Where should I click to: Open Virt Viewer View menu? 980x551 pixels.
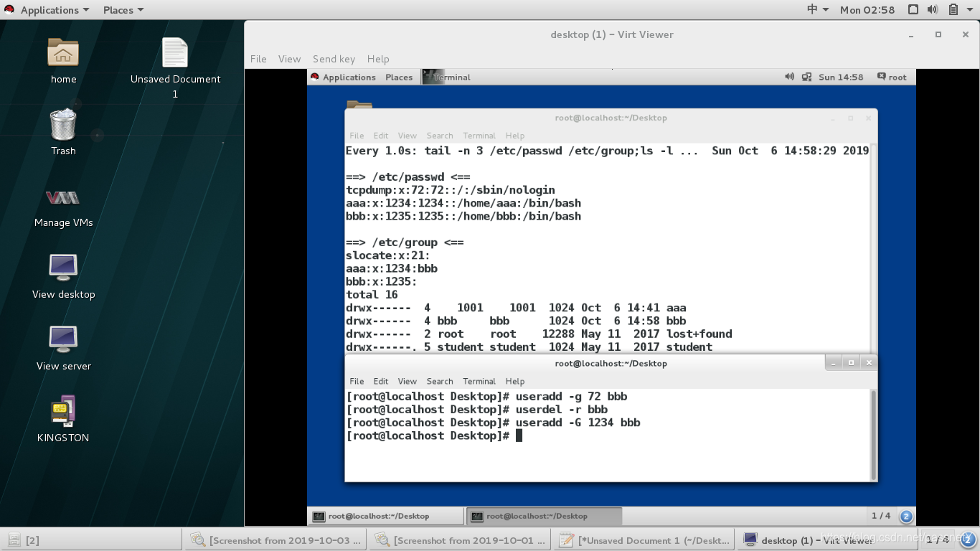tap(290, 59)
